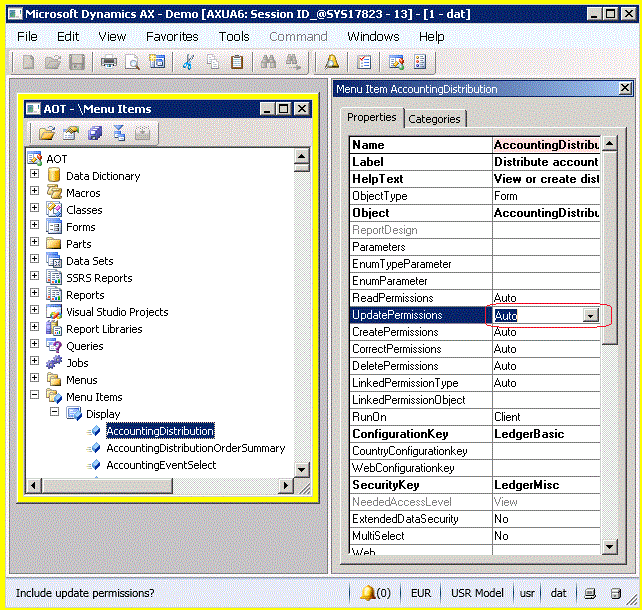Click the Data Dictionary database icon
This screenshot has width=642, height=610.
(x=54, y=175)
